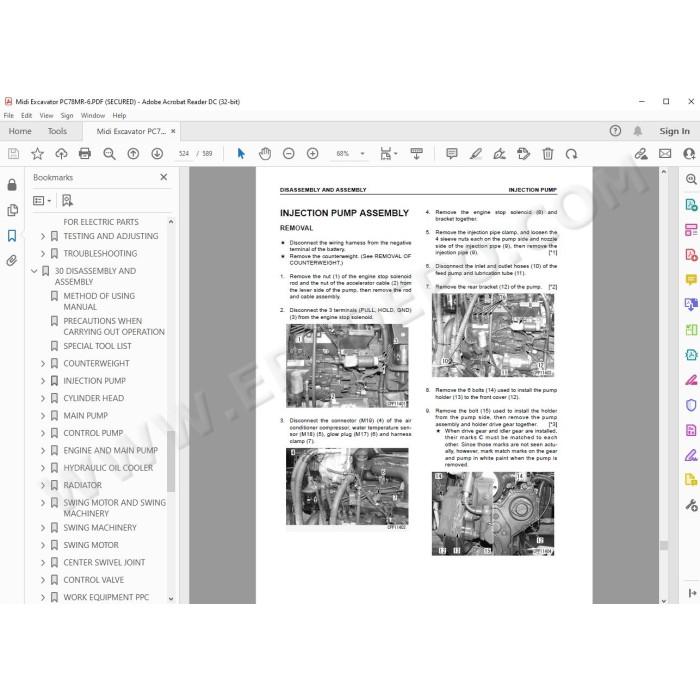
Task: Toggle the Page Thumbnails panel icon
Action: [x=12, y=210]
